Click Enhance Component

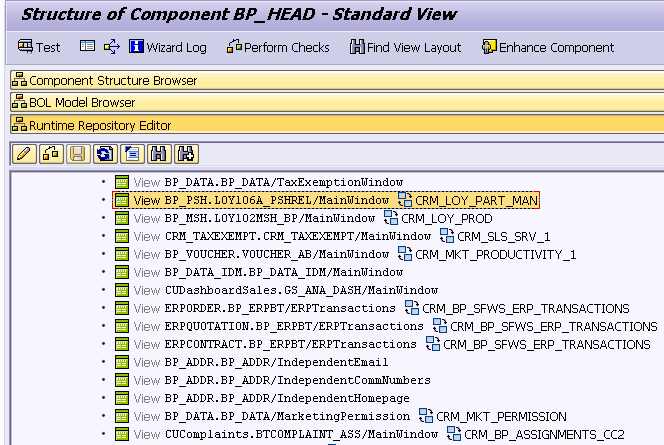pos(548,47)
